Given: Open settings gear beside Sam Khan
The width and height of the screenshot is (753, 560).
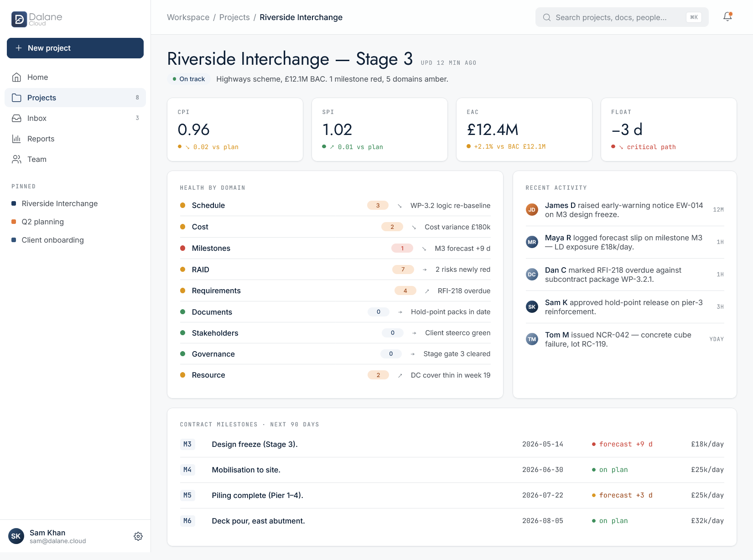Looking at the screenshot, I should 138,536.
